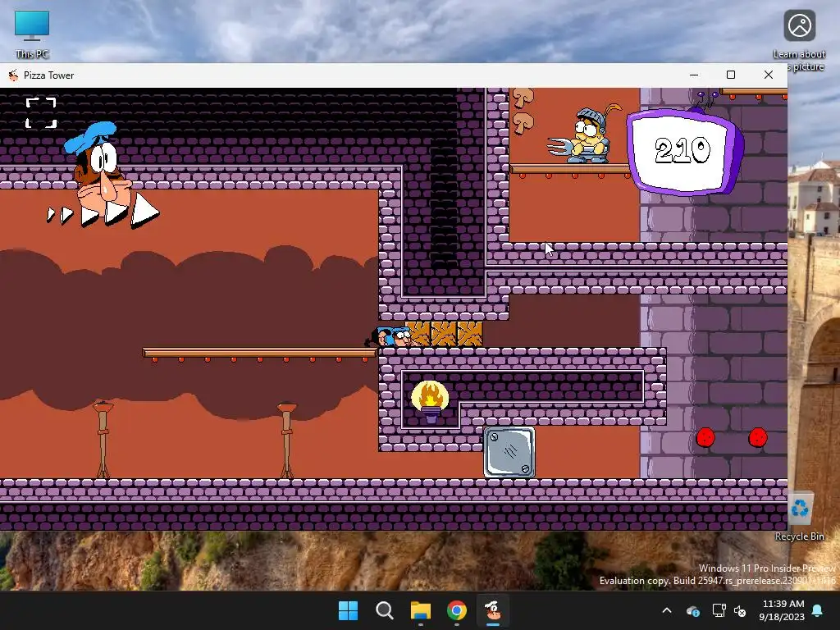840x630 pixels.
Task: Open taskbar Search
Action: pos(384,610)
